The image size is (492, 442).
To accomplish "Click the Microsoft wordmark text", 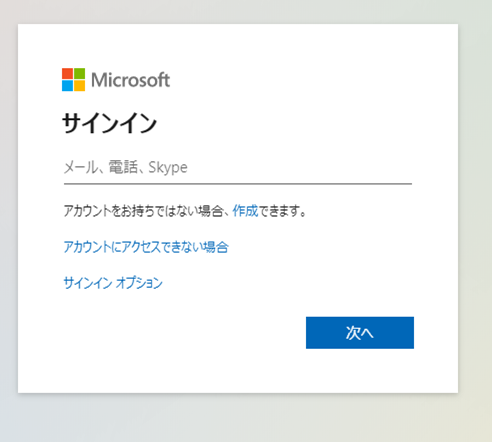I will tap(130, 80).
